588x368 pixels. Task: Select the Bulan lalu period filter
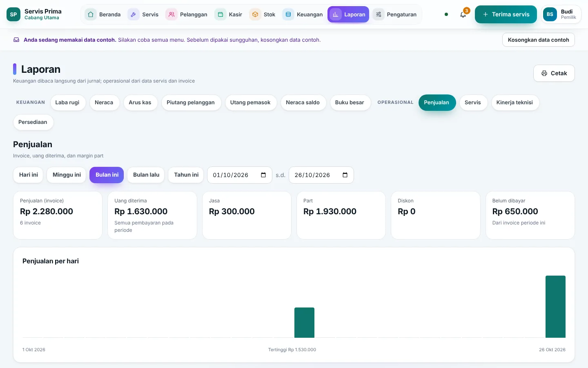coord(146,175)
